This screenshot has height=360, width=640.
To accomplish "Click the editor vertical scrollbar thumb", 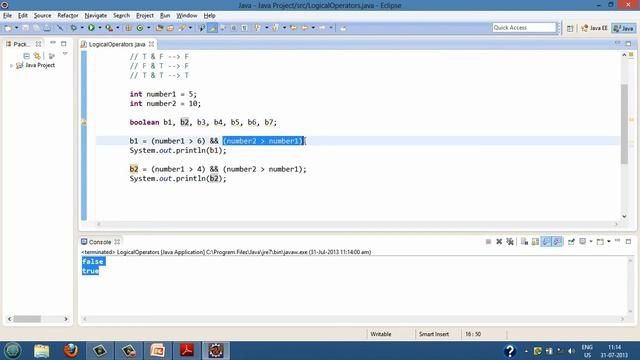I will pos(624,124).
